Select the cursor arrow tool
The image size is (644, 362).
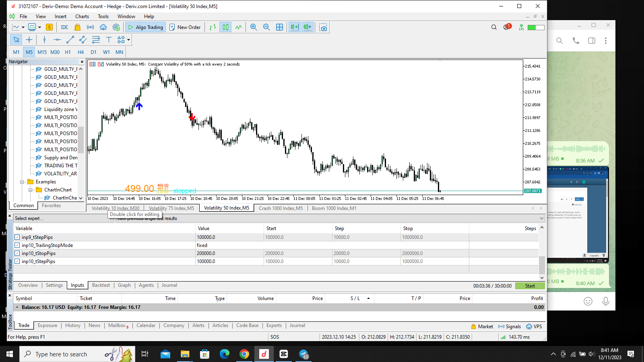(x=16, y=40)
